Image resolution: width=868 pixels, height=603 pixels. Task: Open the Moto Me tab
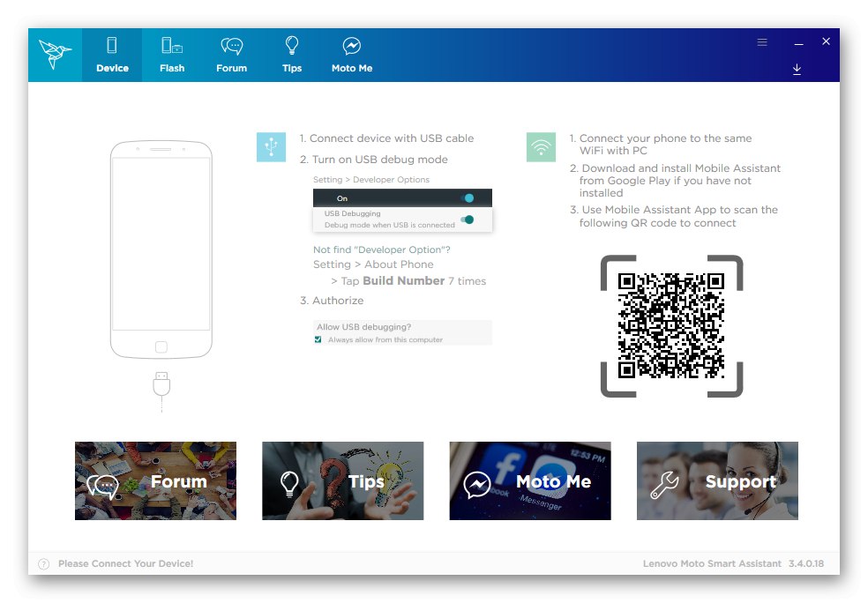pos(351,55)
